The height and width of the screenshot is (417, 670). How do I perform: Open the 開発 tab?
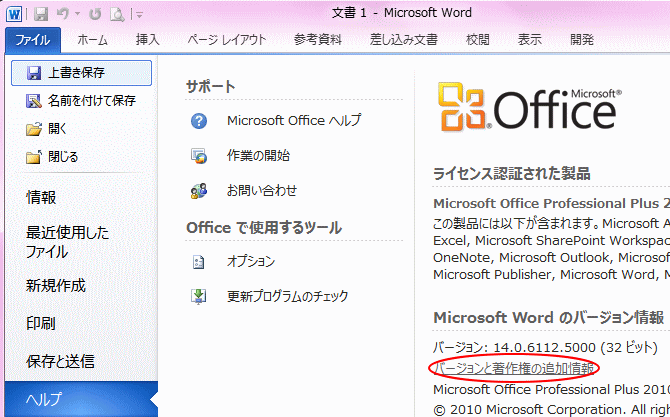tap(582, 40)
